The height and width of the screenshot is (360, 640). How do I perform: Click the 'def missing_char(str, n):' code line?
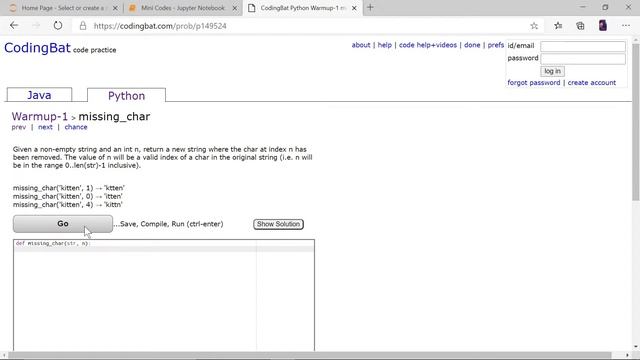click(52, 243)
